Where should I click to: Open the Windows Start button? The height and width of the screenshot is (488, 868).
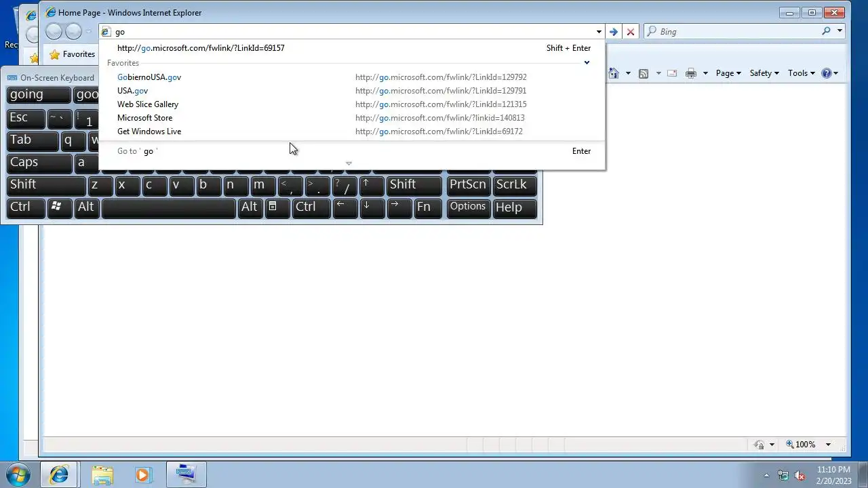(x=18, y=474)
